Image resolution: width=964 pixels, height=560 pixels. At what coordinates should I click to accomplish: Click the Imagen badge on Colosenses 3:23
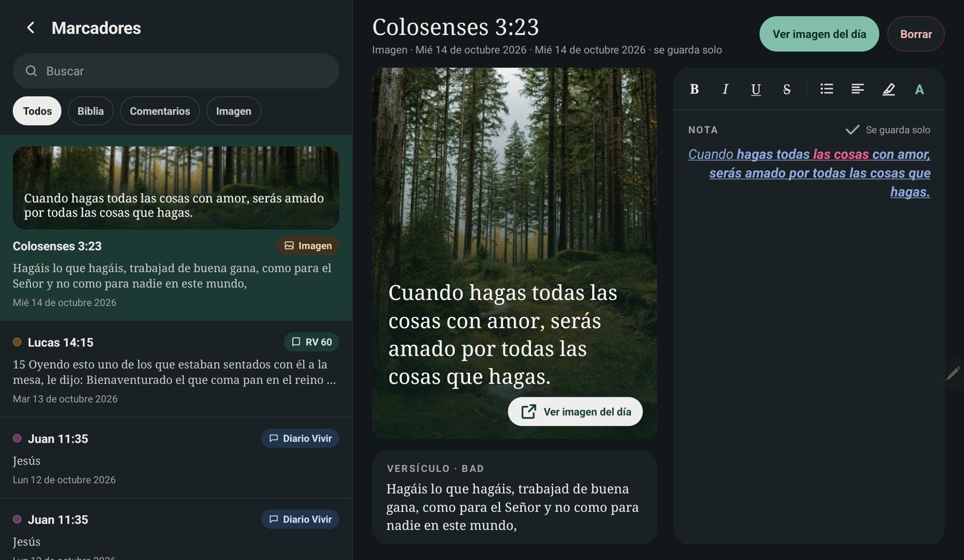[308, 246]
